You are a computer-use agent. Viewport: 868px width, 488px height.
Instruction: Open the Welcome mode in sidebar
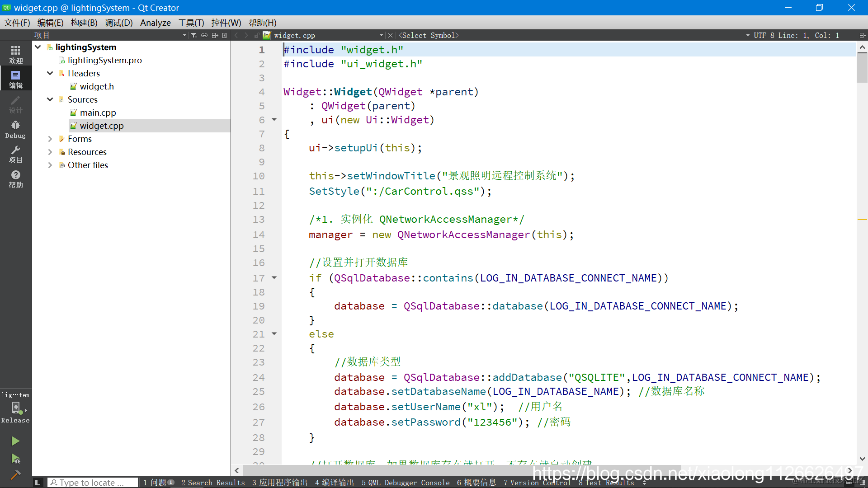[15, 54]
